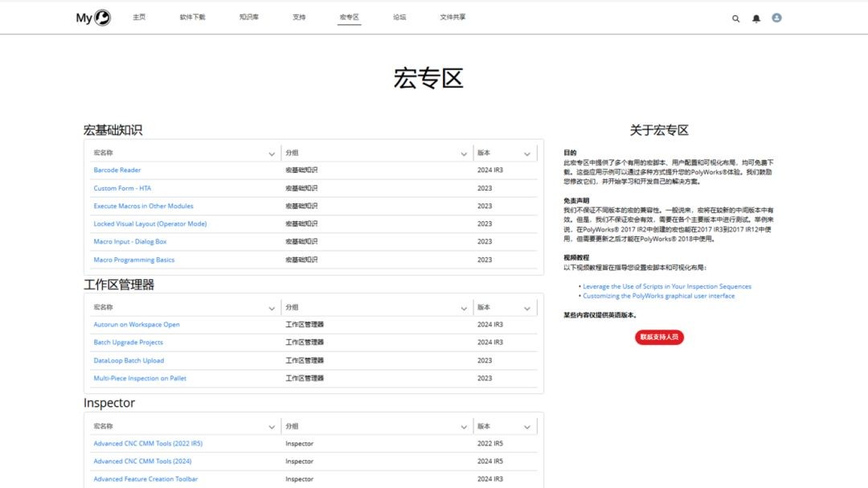The image size is (868, 488).
Task: Click 2024 IR3 version of Batch Upgrade Projects
Action: coord(490,342)
